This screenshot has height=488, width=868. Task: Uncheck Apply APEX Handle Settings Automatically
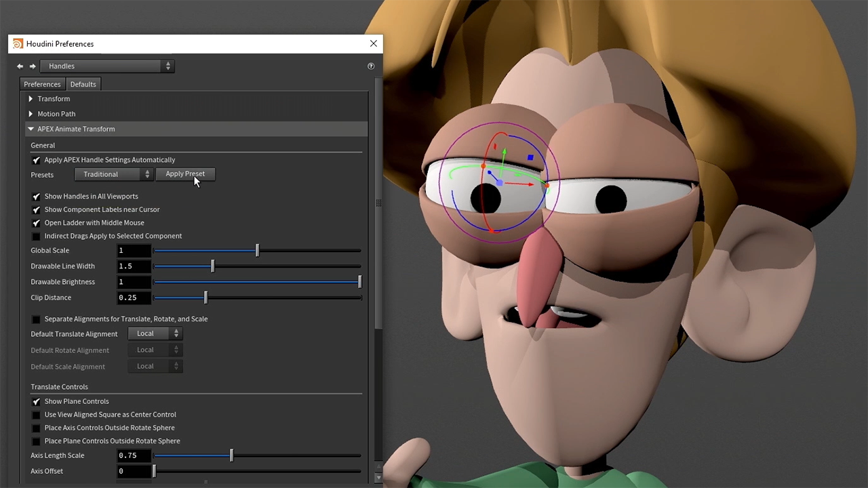click(37, 161)
